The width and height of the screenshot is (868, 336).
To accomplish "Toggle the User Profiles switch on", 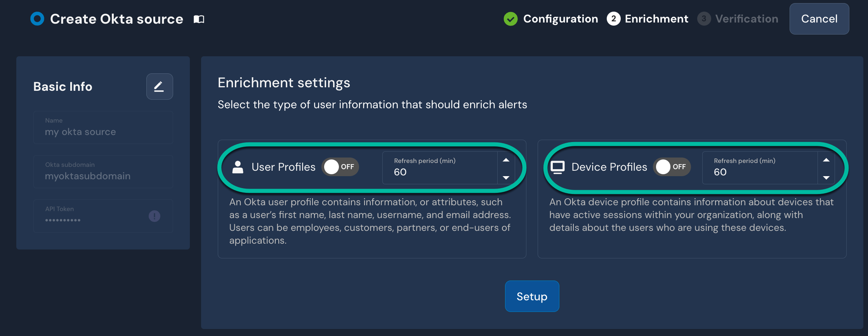I will click(x=340, y=167).
